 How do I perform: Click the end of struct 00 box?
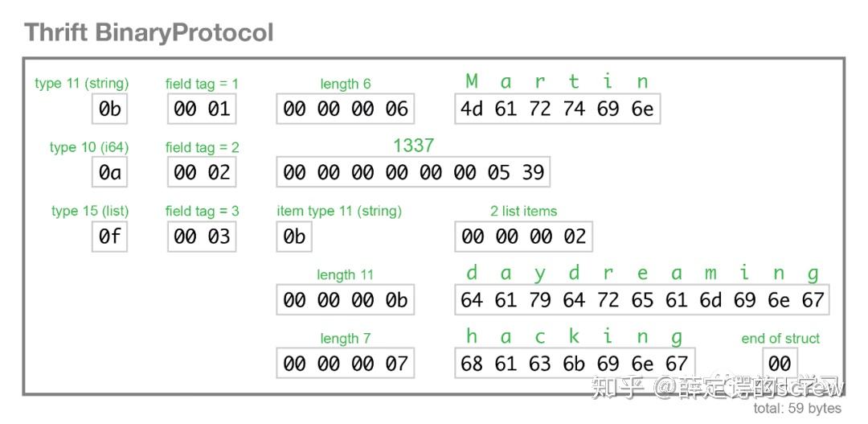[780, 364]
